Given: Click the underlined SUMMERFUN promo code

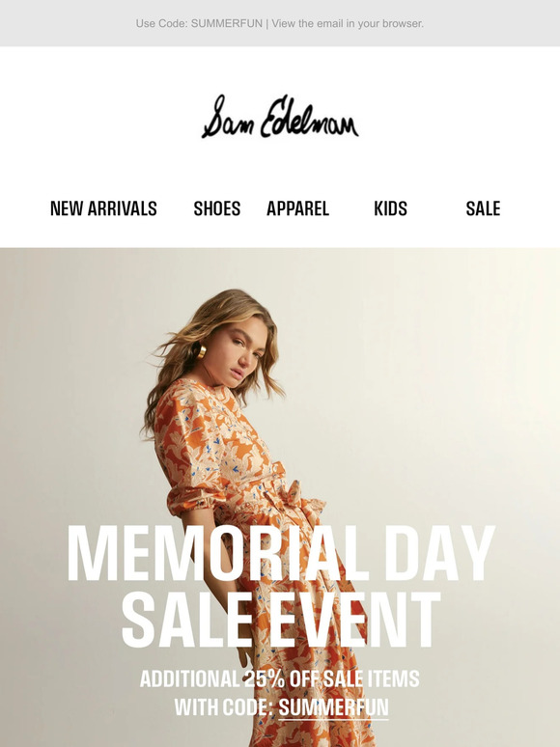Looking at the screenshot, I should coord(334,707).
